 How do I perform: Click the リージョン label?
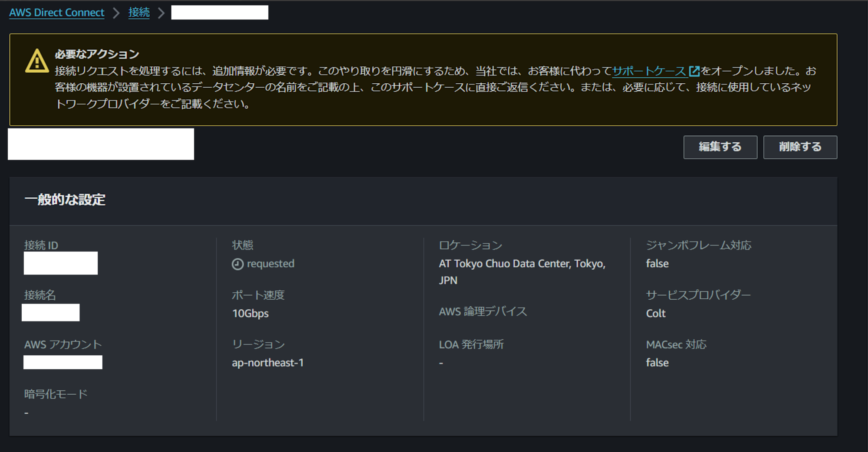[x=258, y=344]
